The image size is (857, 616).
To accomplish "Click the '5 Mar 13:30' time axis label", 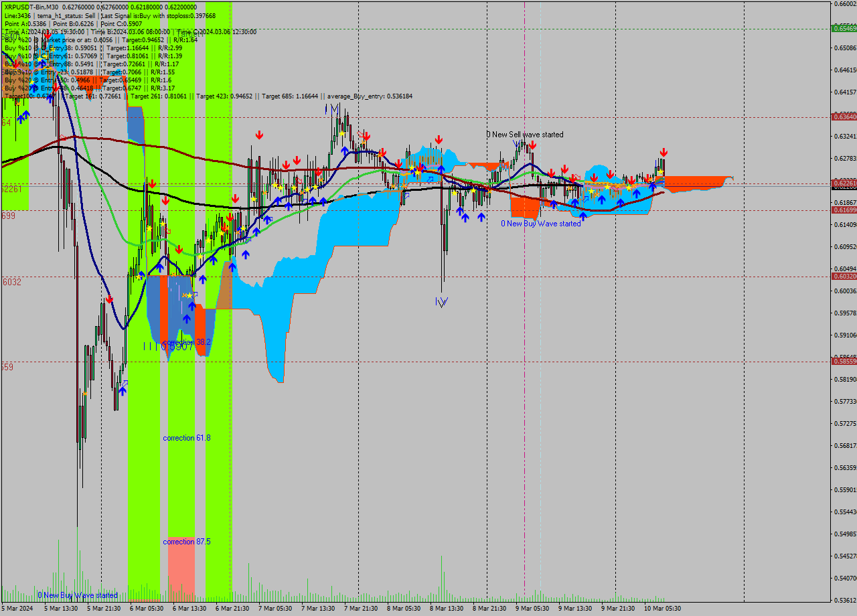I will [61, 609].
